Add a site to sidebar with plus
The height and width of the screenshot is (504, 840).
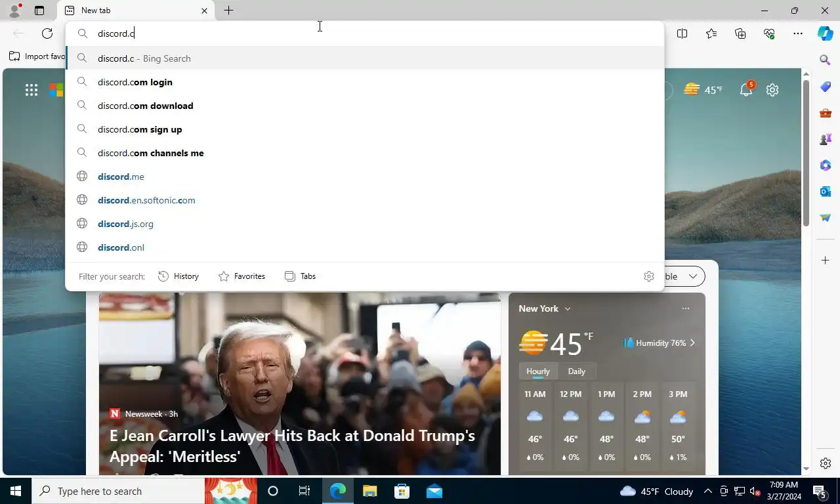[826, 261]
